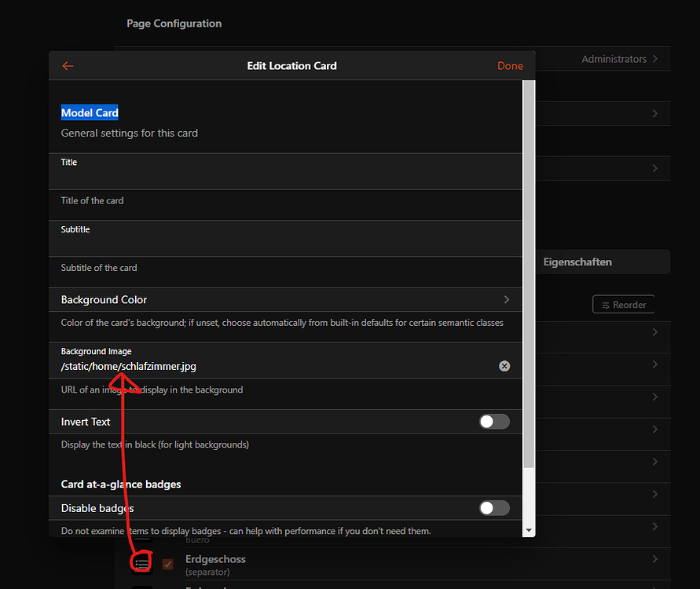Clear the Background Image URL via the X icon
The width and height of the screenshot is (700, 589).
[504, 365]
